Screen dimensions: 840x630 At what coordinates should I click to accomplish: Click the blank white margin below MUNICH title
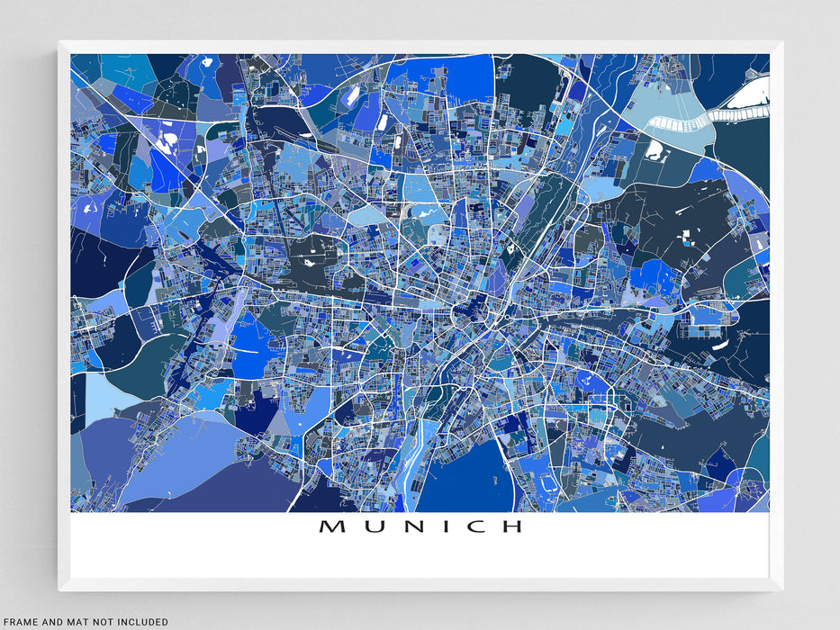pos(420,558)
